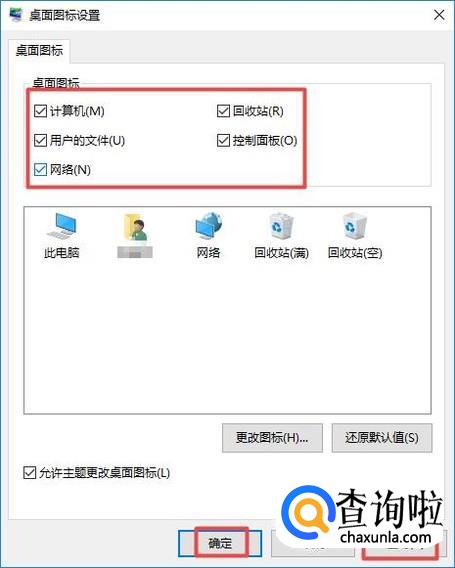Viewport: 455px width, 568px height.
Task: Open the 更改图标(H)... button
Action: click(272, 438)
